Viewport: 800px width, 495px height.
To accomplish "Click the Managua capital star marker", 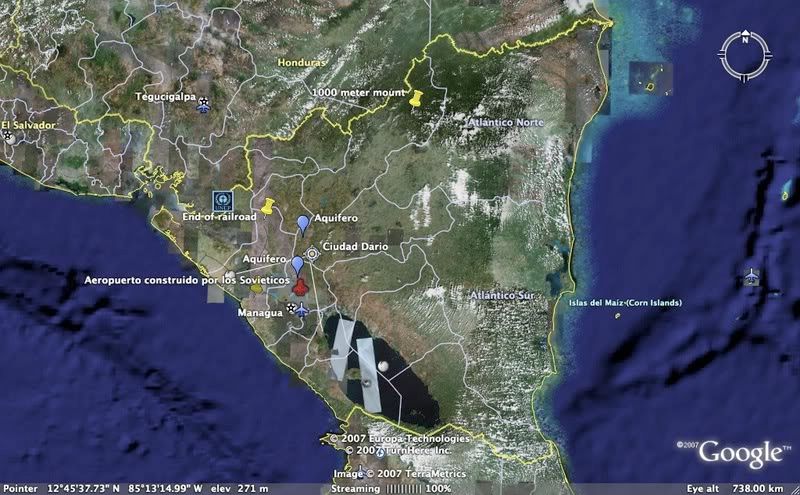I will (291, 310).
